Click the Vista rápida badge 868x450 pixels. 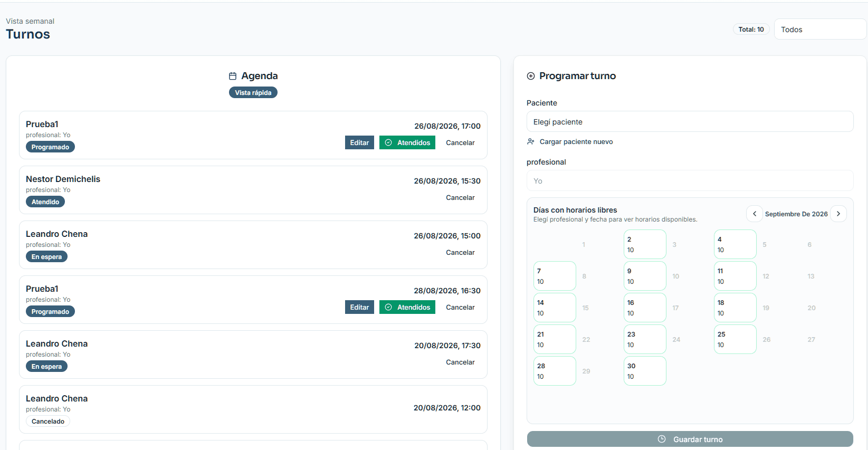[253, 92]
